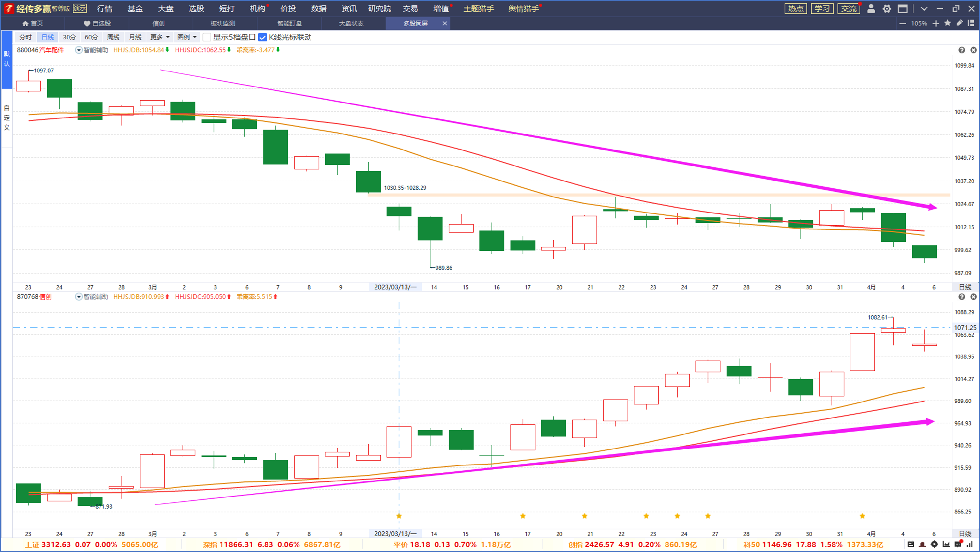Toggle 智能辅助 on the 信创 chart
This screenshot has width=980, height=552.
click(x=78, y=296)
